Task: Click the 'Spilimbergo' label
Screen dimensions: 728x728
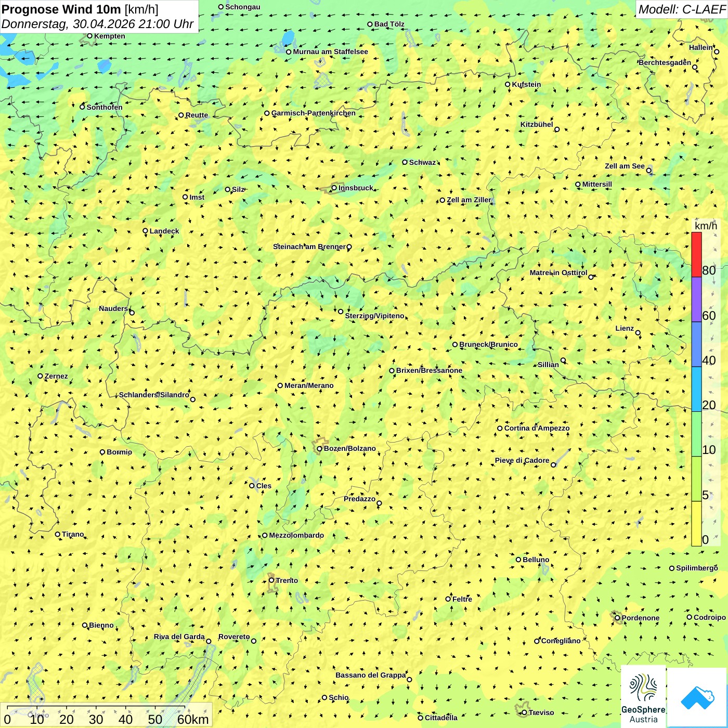Action: tap(697, 568)
